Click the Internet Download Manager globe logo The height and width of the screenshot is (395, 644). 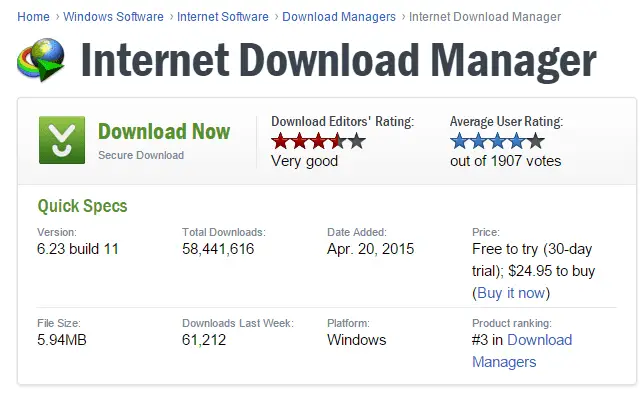point(41,60)
